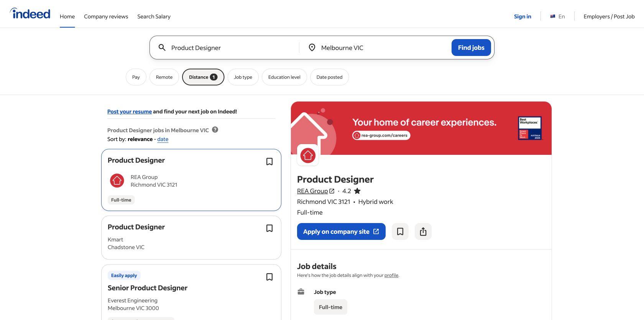Open the Job type filter

[243, 77]
